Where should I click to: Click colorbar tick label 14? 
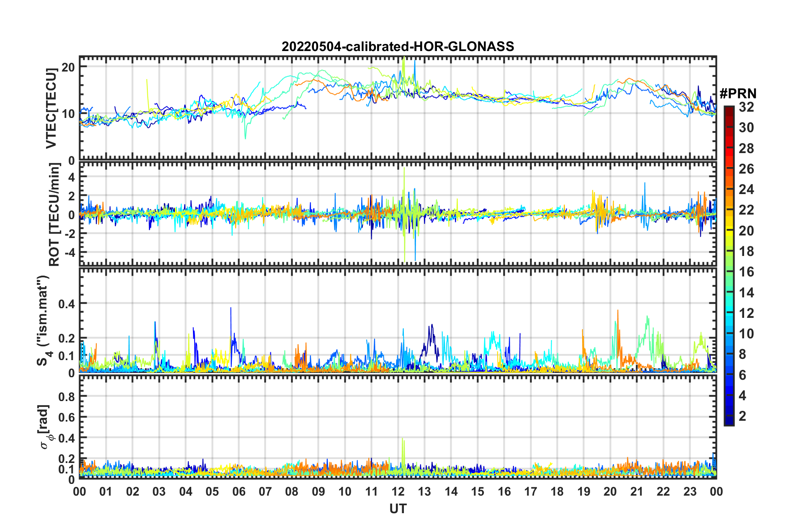coord(746,293)
